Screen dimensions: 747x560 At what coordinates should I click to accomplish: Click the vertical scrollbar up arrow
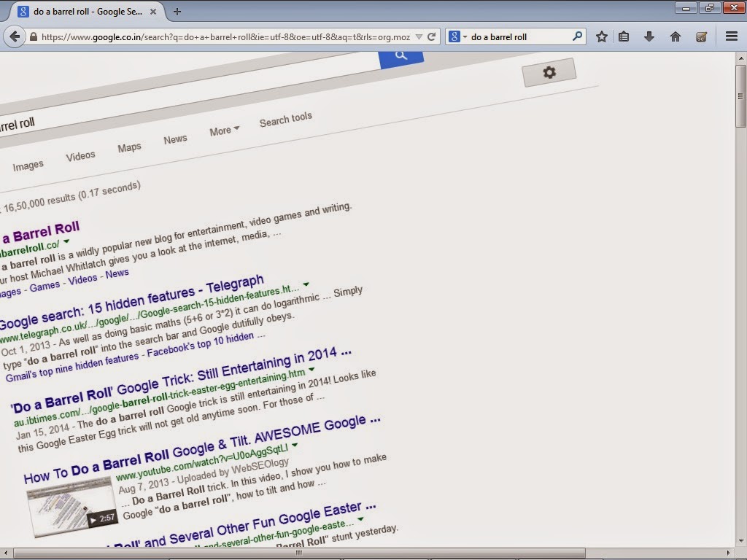(x=741, y=58)
